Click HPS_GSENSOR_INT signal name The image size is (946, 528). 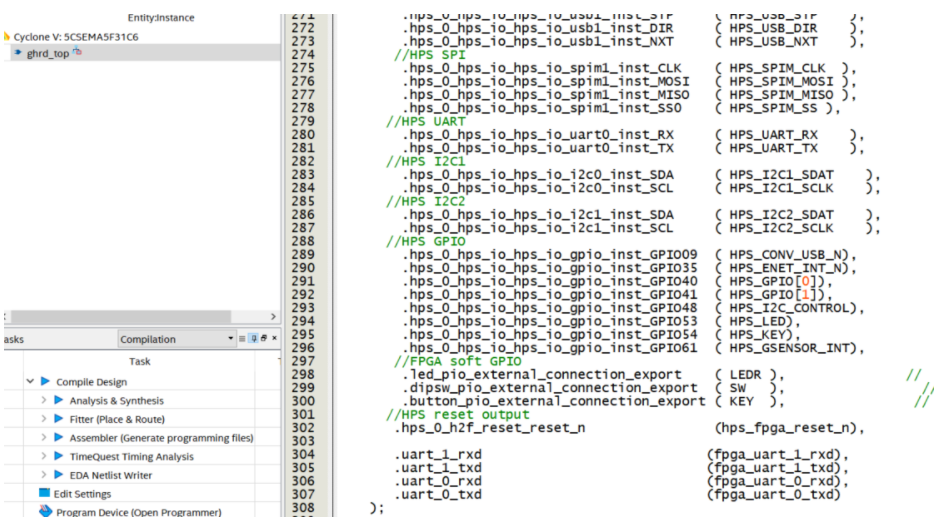pyautogui.click(x=789, y=348)
